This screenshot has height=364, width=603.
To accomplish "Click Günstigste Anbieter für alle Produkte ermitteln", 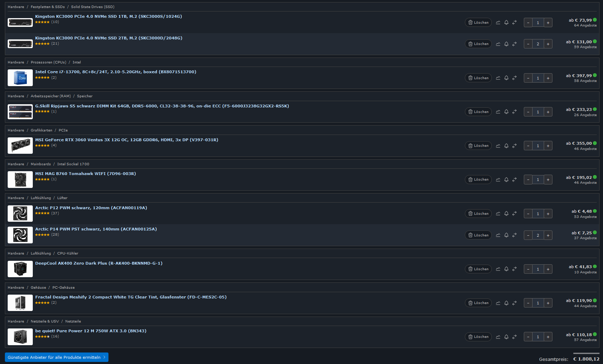I will point(56,357).
